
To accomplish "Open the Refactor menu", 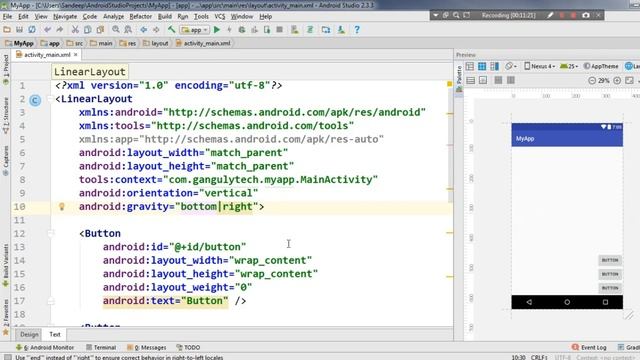I will coord(140,16).
